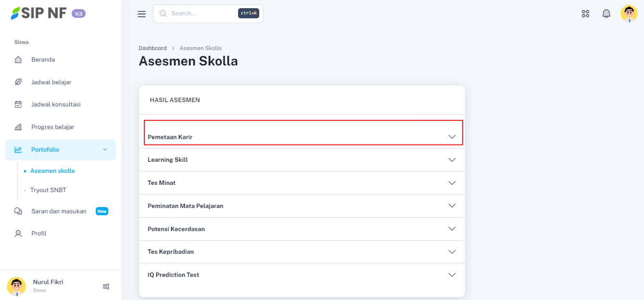644x300 pixels.
Task: Click the Jadwal konsultasi calendar icon
Action: (x=18, y=104)
